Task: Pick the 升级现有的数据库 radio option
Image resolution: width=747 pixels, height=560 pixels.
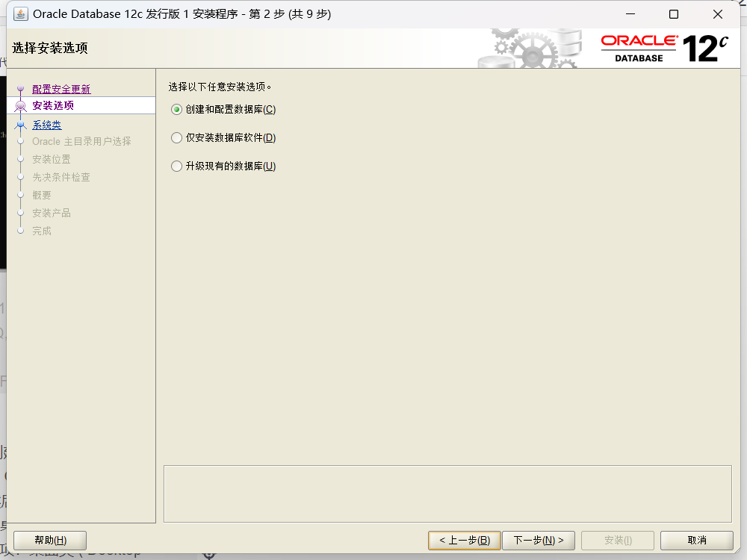Action: [x=223, y=166]
